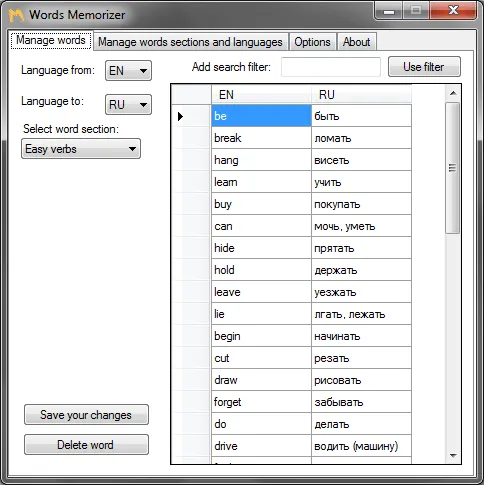484x485 pixels.
Task: Click the Words Memorizer app icon
Action: pos(16,15)
